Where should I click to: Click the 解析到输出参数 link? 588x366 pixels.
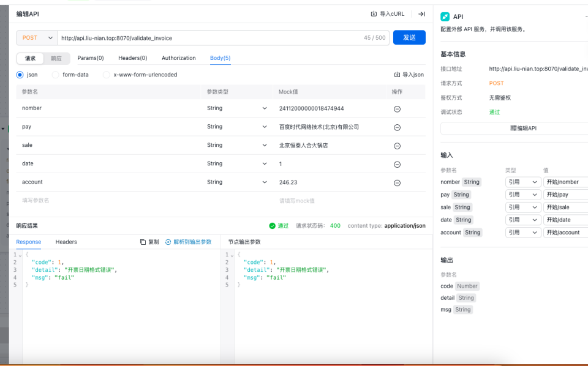point(192,242)
